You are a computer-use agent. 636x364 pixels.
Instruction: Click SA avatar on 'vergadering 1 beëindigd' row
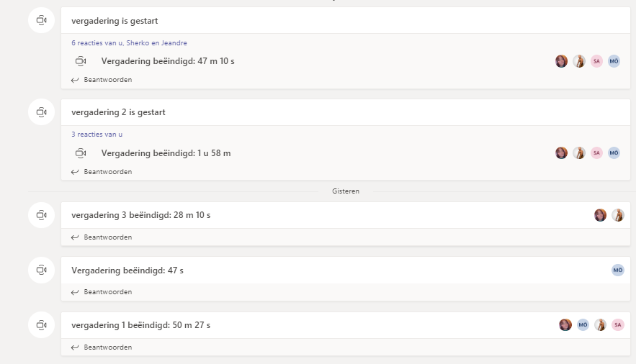pyautogui.click(x=618, y=324)
